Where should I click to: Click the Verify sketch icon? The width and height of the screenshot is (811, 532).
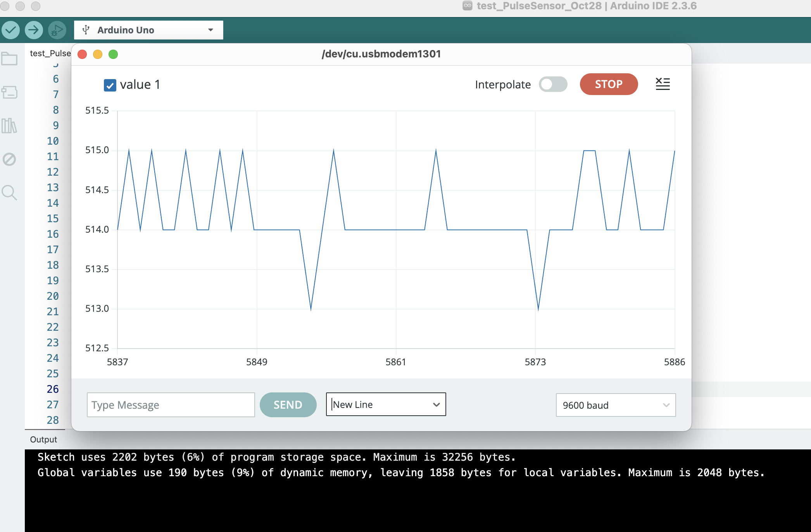pos(11,30)
